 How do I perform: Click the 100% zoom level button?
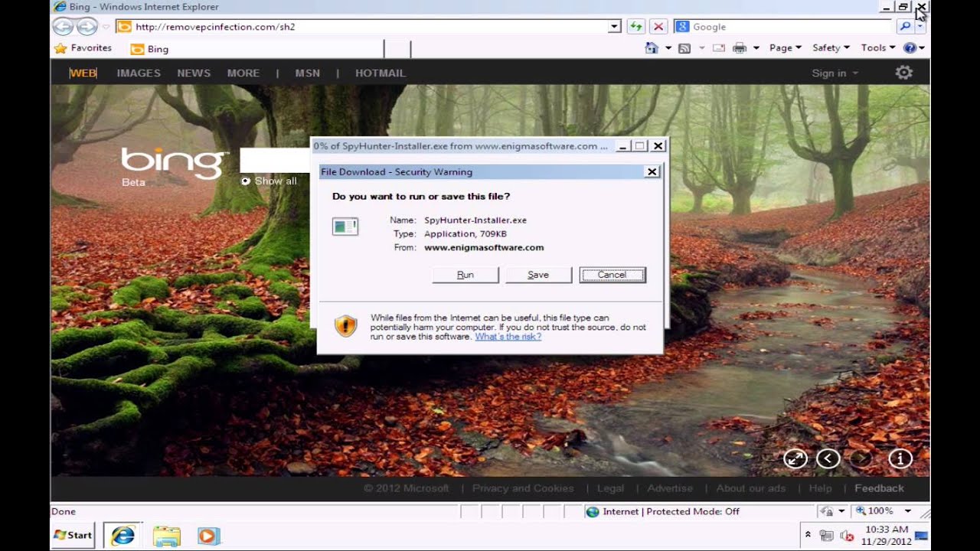874,511
